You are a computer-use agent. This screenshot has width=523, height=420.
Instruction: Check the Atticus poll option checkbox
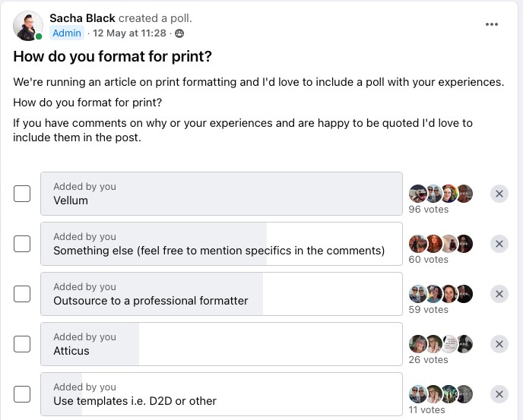(23, 344)
